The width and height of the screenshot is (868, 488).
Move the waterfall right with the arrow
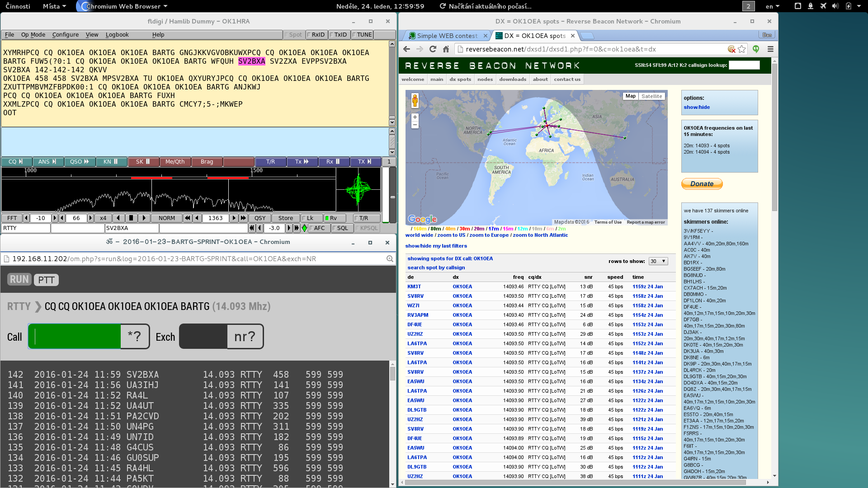point(144,218)
